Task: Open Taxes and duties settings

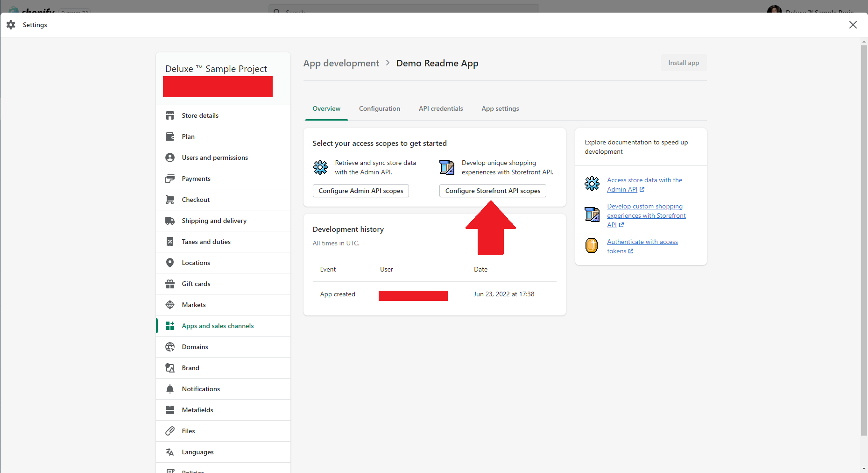Action: pos(223,242)
